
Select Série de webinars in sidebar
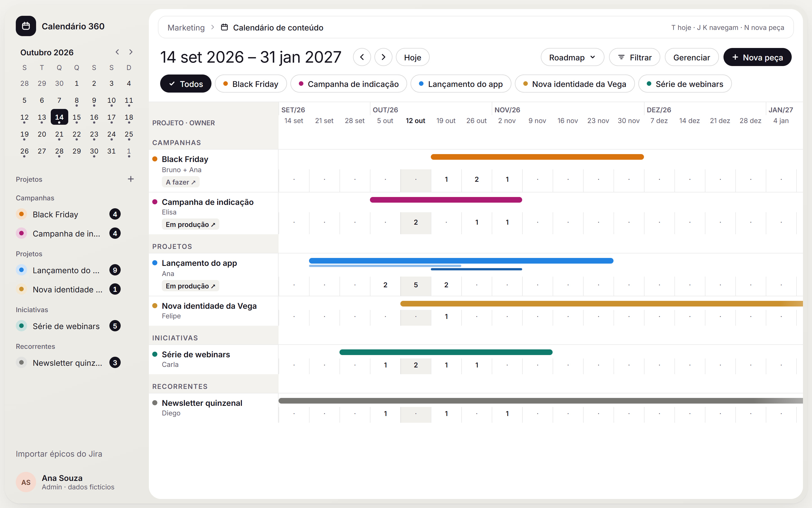pyautogui.click(x=69, y=326)
